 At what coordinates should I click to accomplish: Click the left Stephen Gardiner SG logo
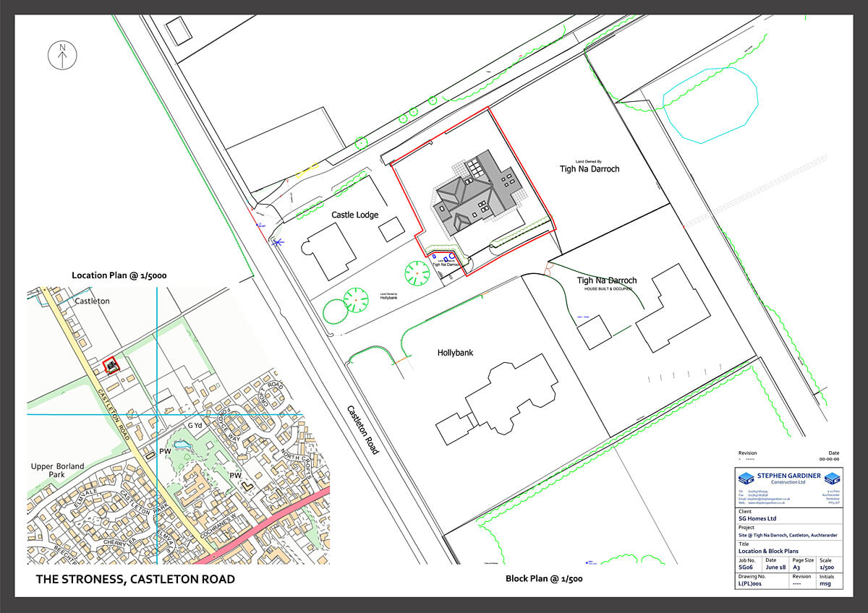pos(745,478)
